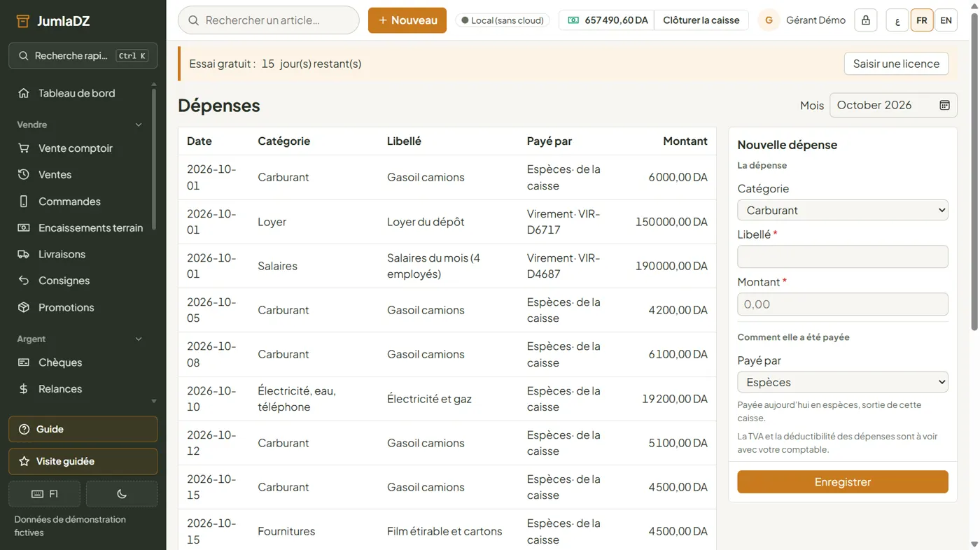Click the Nouveau button
This screenshot has width=980, height=550.
(x=407, y=20)
